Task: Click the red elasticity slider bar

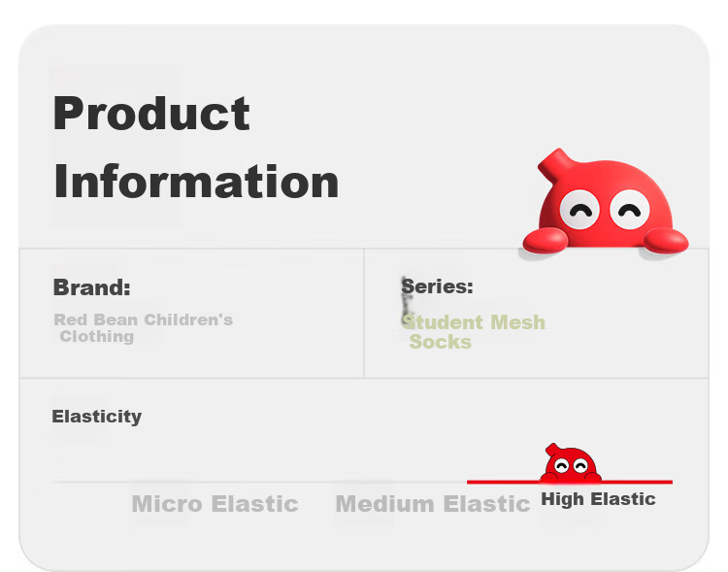Action: pyautogui.click(x=570, y=482)
